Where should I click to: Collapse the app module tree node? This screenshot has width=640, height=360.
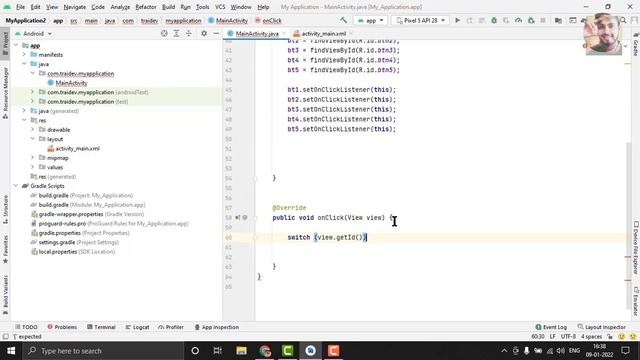(x=16, y=45)
